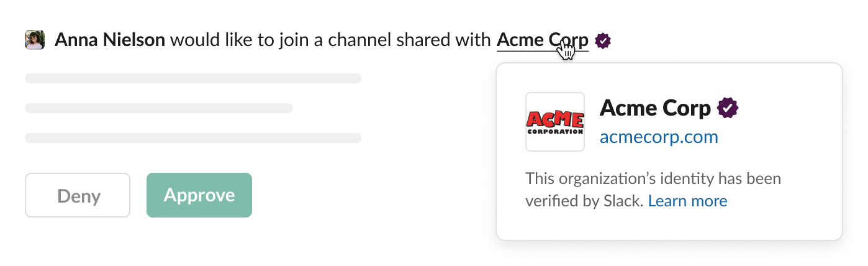
Task: Click the verified badge in the popup card header
Action: pos(728,108)
